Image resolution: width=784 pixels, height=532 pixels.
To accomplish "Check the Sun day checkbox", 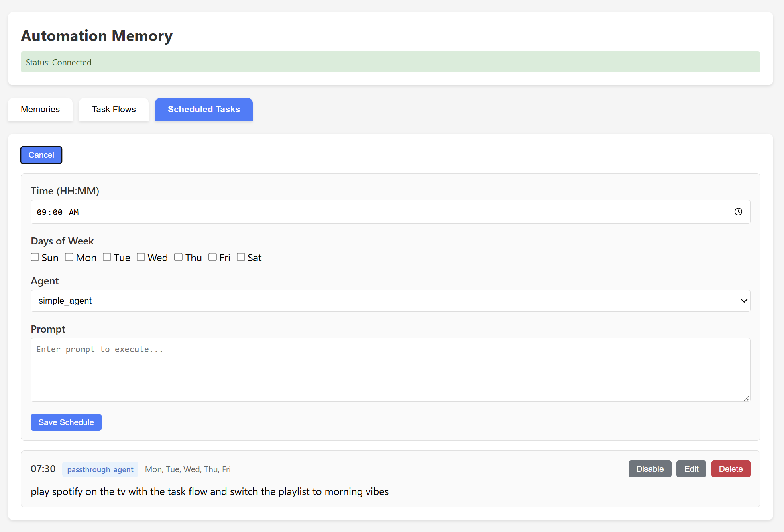I will pyautogui.click(x=35, y=257).
